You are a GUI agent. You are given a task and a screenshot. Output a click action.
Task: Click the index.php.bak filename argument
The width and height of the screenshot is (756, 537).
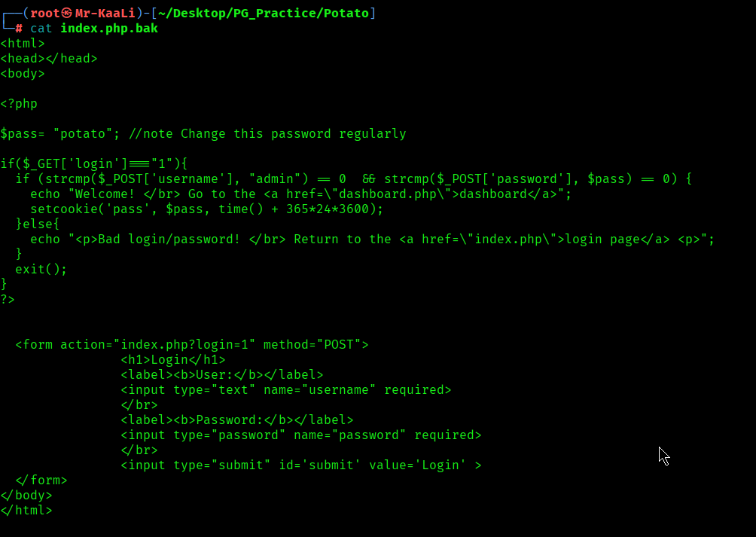109,29
